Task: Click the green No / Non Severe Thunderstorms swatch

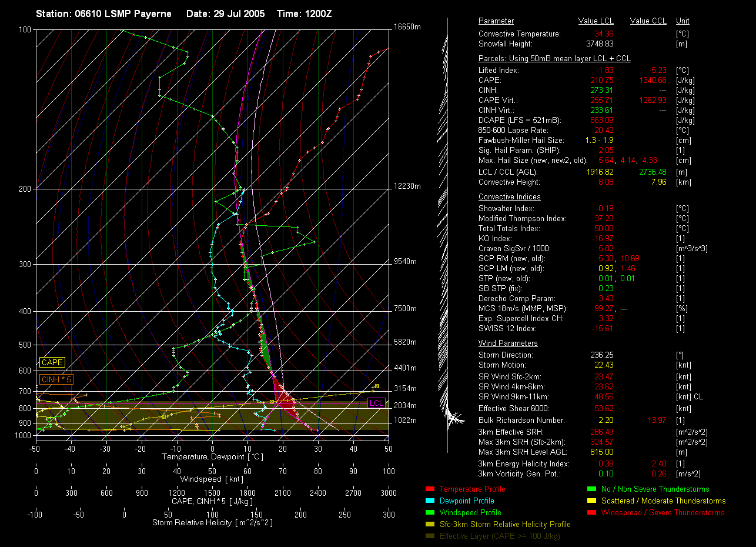Action: coord(591,489)
